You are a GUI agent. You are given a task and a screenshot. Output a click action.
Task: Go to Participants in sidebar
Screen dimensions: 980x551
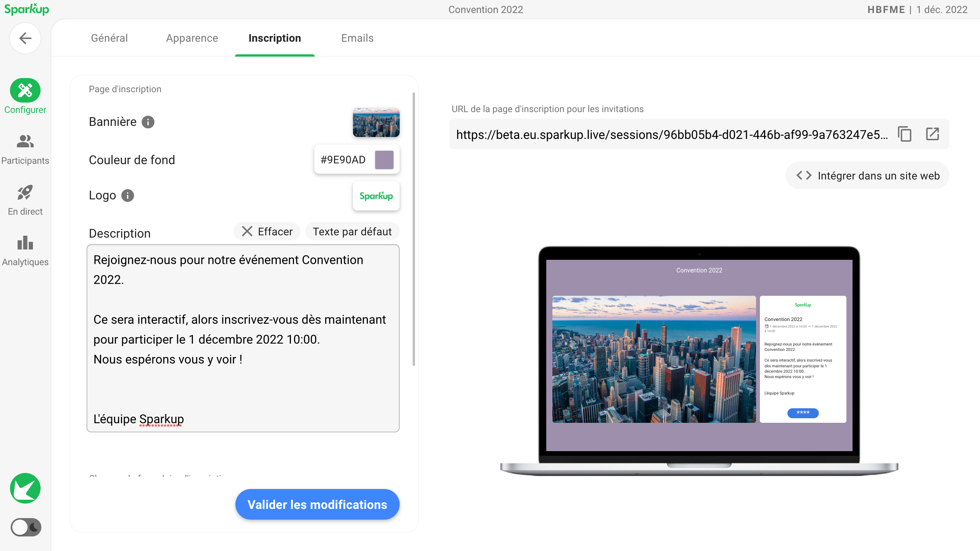(x=25, y=142)
